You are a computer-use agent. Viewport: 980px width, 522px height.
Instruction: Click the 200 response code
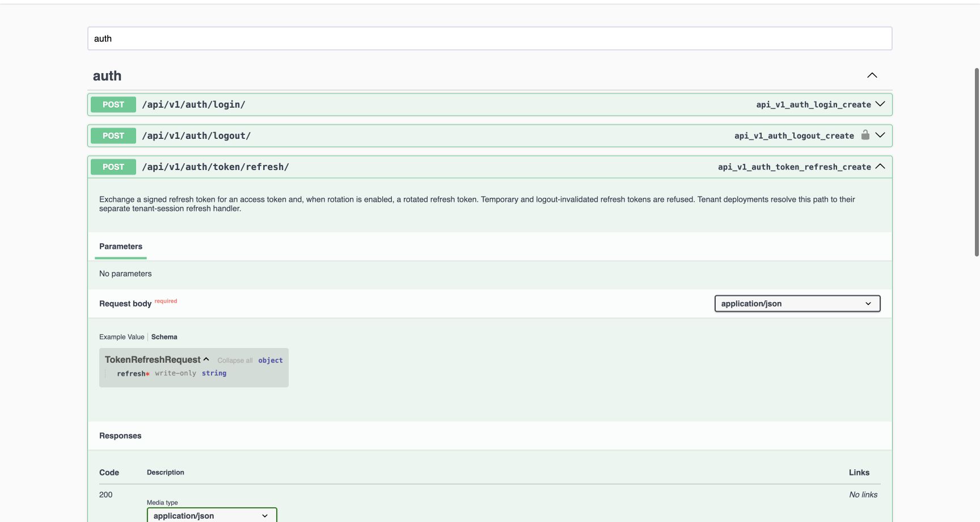pos(106,495)
